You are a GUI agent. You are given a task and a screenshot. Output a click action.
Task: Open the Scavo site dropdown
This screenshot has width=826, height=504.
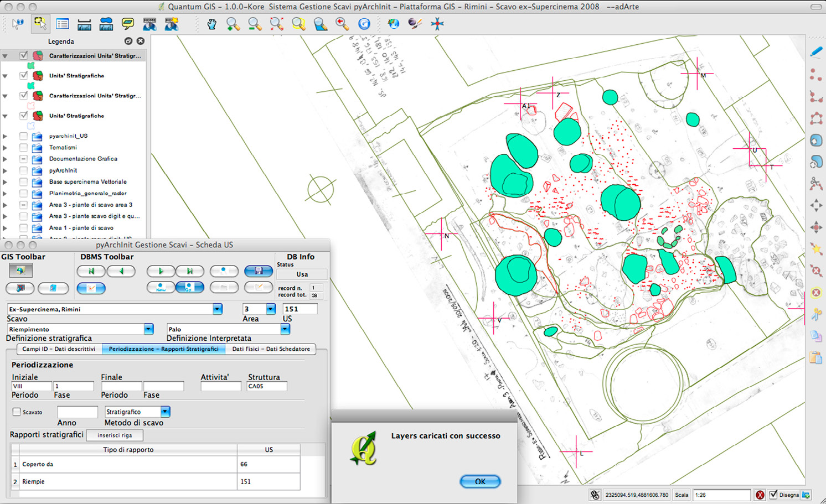218,309
